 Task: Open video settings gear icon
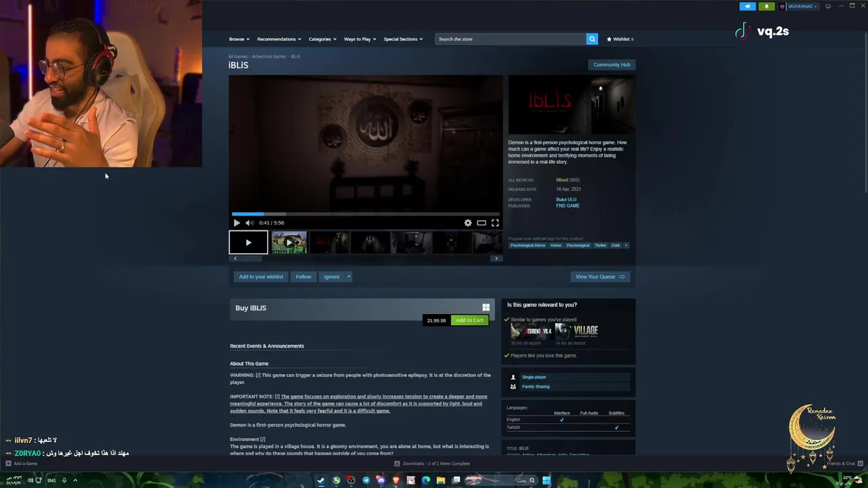coord(468,222)
